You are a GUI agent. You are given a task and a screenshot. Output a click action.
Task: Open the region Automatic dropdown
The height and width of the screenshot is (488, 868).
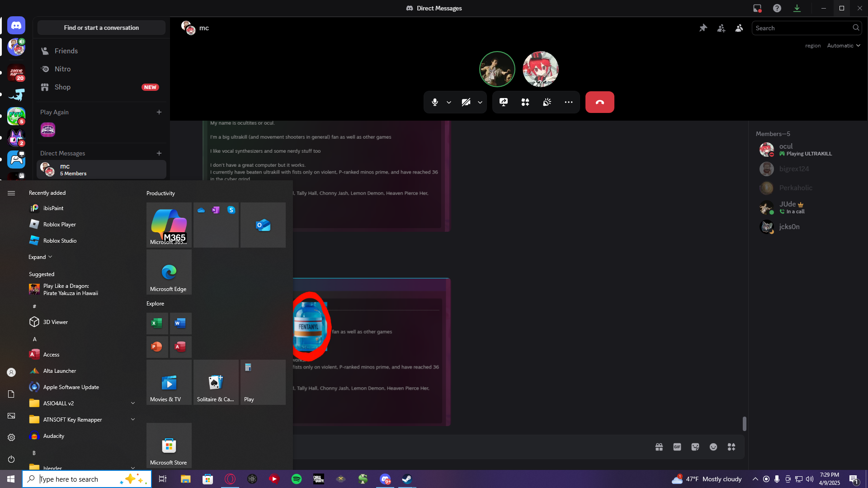pos(843,46)
